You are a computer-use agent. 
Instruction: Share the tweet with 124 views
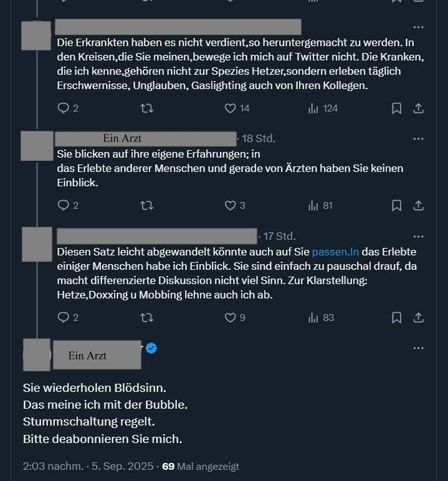pos(419,108)
